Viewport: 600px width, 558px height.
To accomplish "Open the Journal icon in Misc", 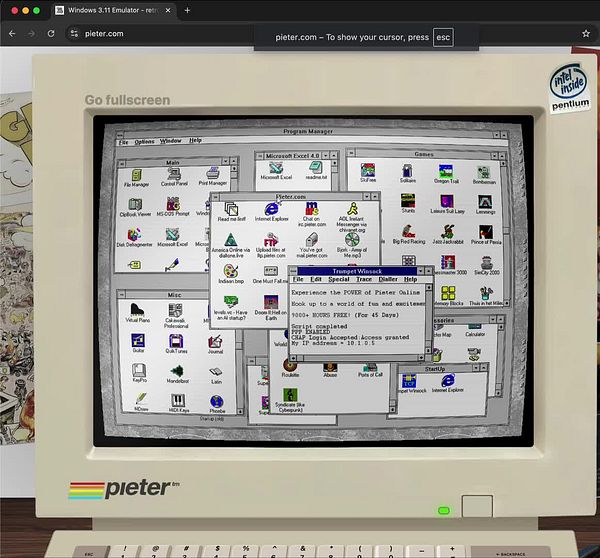I will tap(215, 344).
